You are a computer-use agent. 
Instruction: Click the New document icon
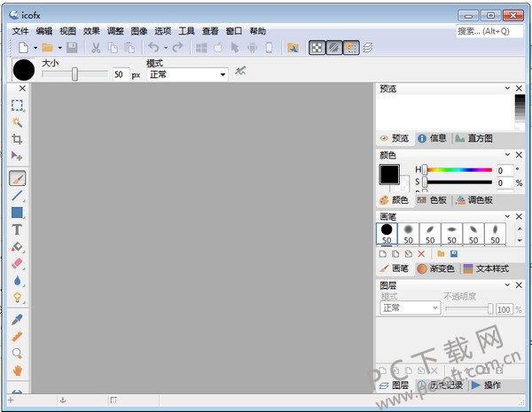[23, 48]
